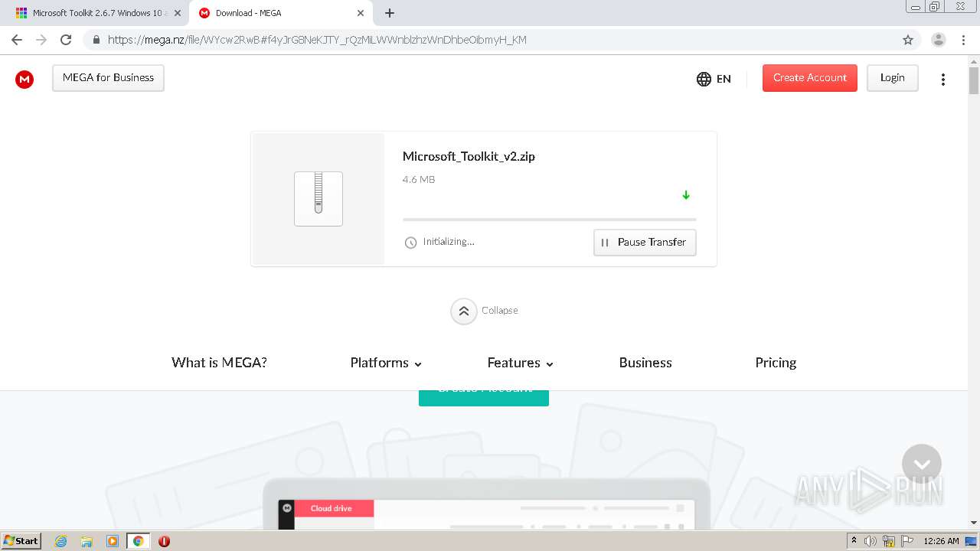Click Chrome icon in taskbar
The image size is (980, 551).
point(138,541)
